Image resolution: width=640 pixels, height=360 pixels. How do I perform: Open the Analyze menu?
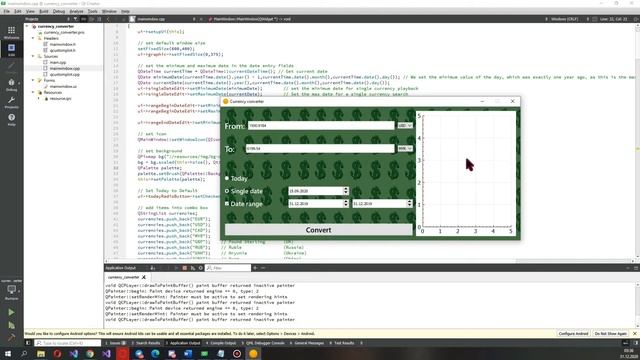click(76, 11)
